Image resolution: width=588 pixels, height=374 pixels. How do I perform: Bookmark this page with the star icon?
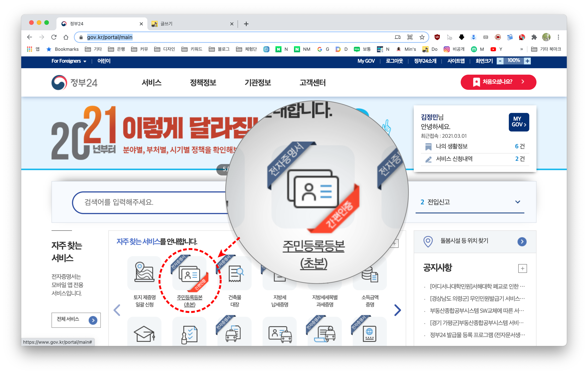point(422,37)
